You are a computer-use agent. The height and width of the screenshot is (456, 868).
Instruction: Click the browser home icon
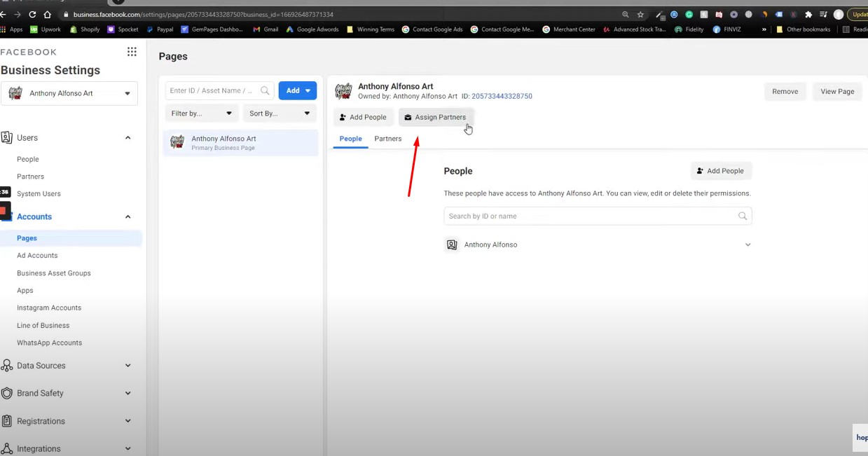pos(47,14)
